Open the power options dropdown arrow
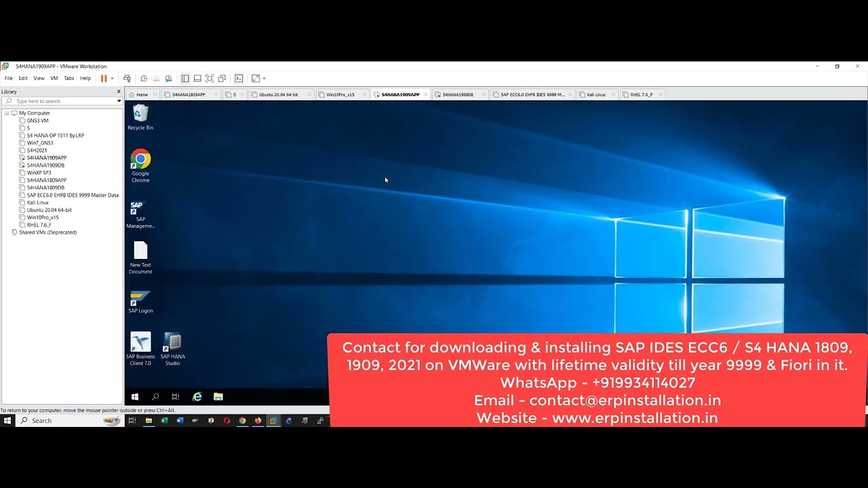 [112, 79]
